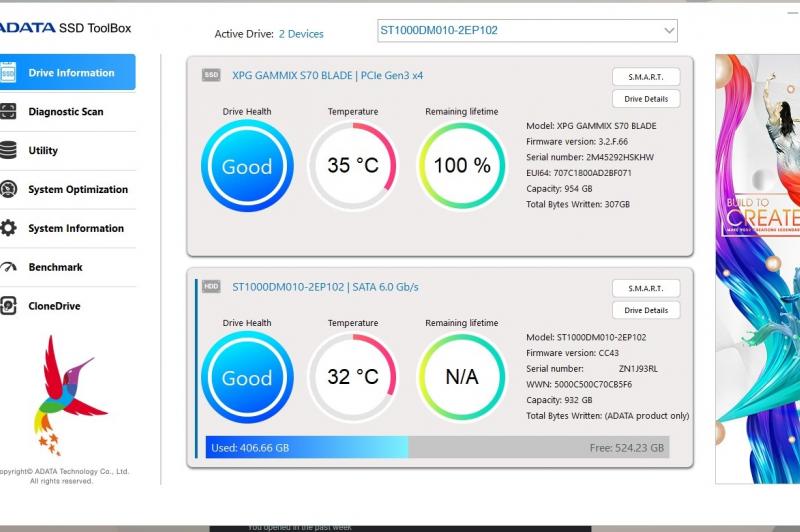The height and width of the screenshot is (532, 800).
Task: Show Drive Details for XPG GAMMIX S70
Action: click(646, 99)
